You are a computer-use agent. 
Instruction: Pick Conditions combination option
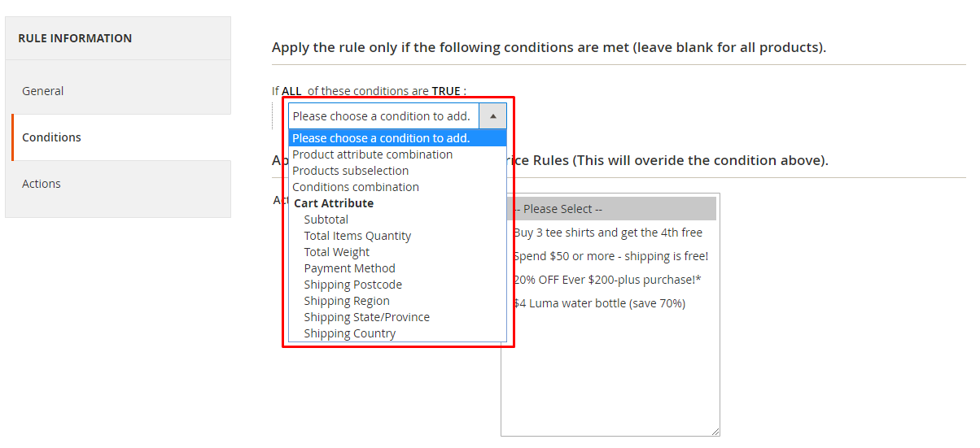[356, 187]
